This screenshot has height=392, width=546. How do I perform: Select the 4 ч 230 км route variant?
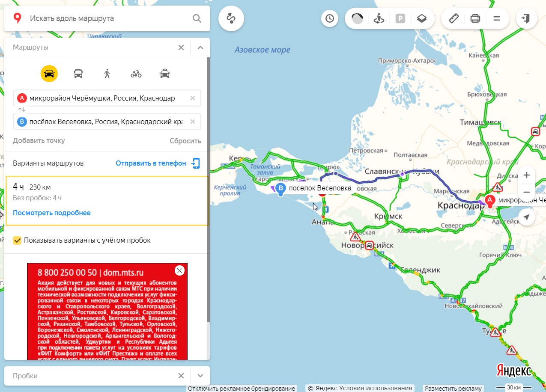pos(107,201)
